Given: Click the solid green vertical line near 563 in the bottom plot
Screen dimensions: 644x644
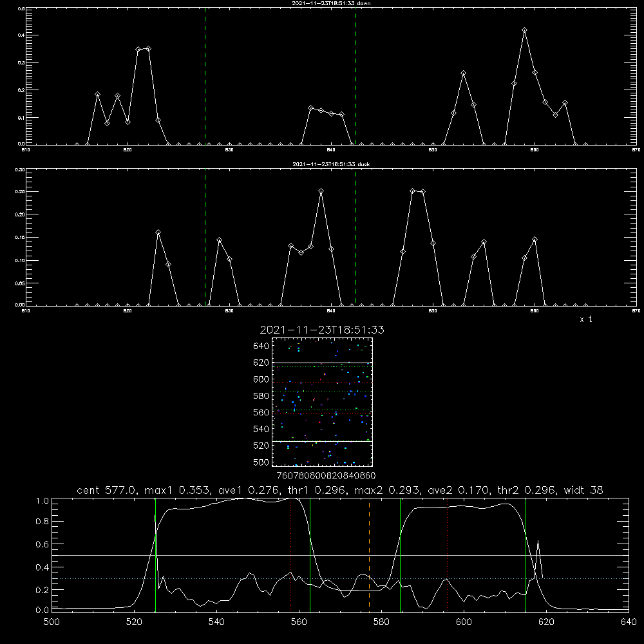Looking at the screenshot, I should [310, 554].
